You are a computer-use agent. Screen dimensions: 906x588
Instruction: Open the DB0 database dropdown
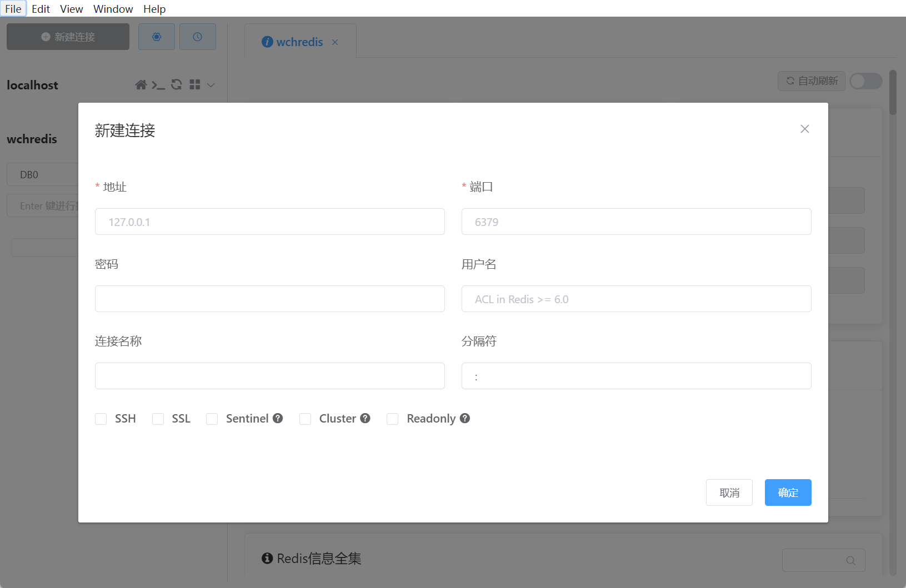coord(42,174)
